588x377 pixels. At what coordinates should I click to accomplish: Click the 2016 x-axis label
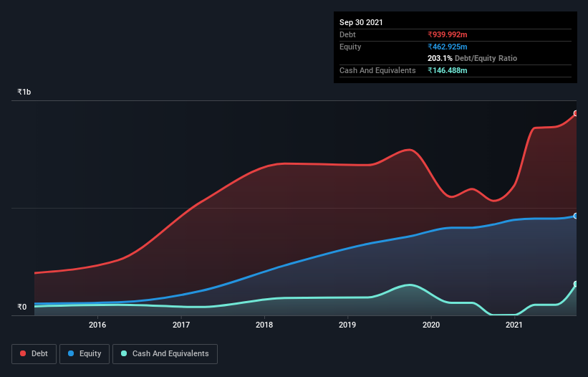pyautogui.click(x=97, y=325)
